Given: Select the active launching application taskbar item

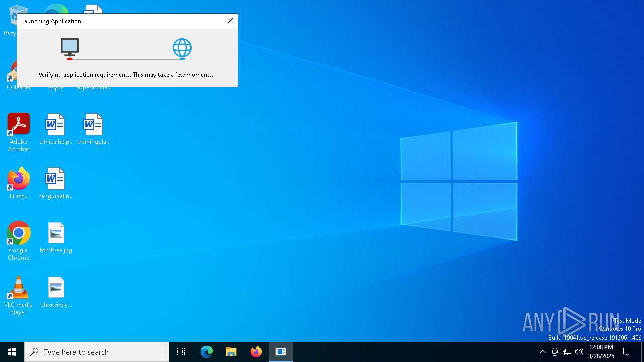Looking at the screenshot, I should tap(281, 352).
